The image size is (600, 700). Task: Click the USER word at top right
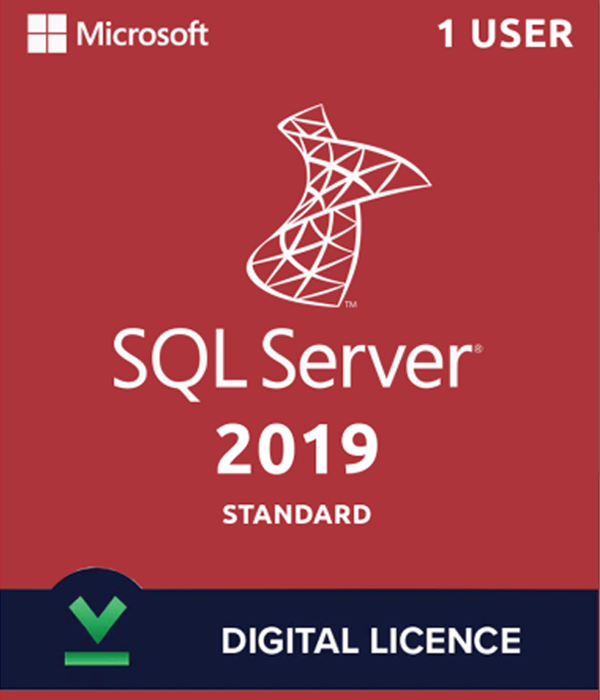pos(522,34)
